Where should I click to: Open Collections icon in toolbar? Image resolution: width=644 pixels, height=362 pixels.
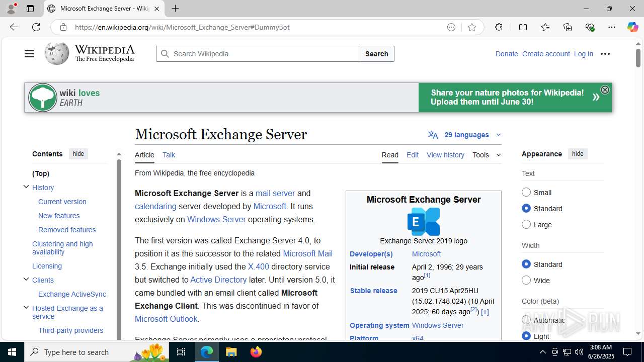[568, 27]
